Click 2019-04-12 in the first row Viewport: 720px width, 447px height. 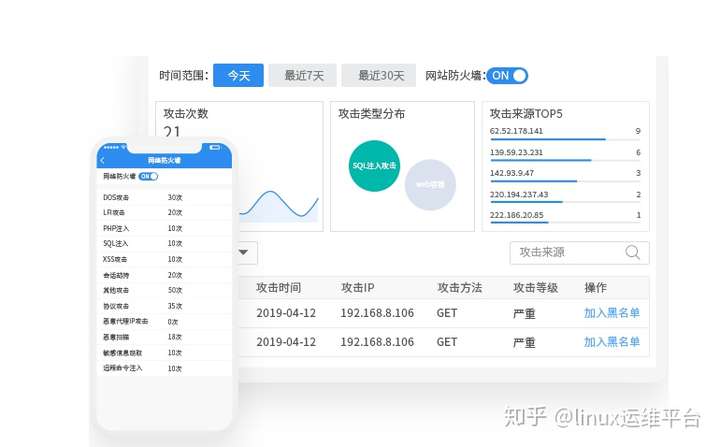tap(286, 313)
